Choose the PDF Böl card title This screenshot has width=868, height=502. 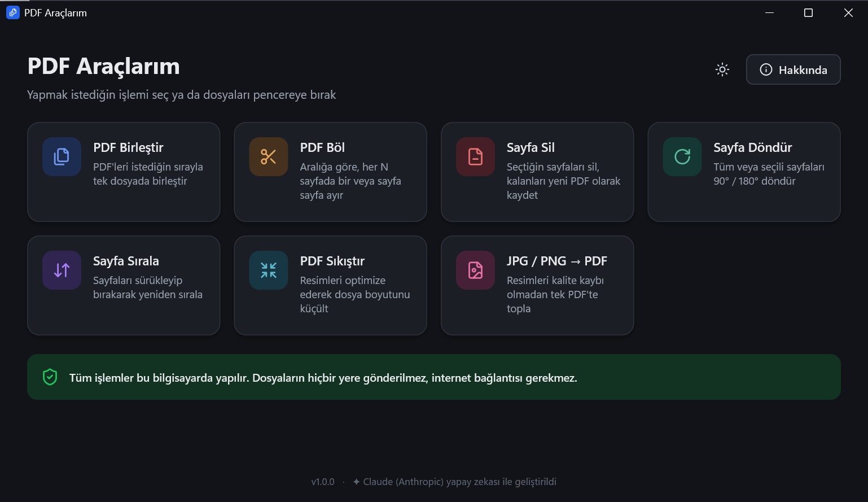[322, 147]
